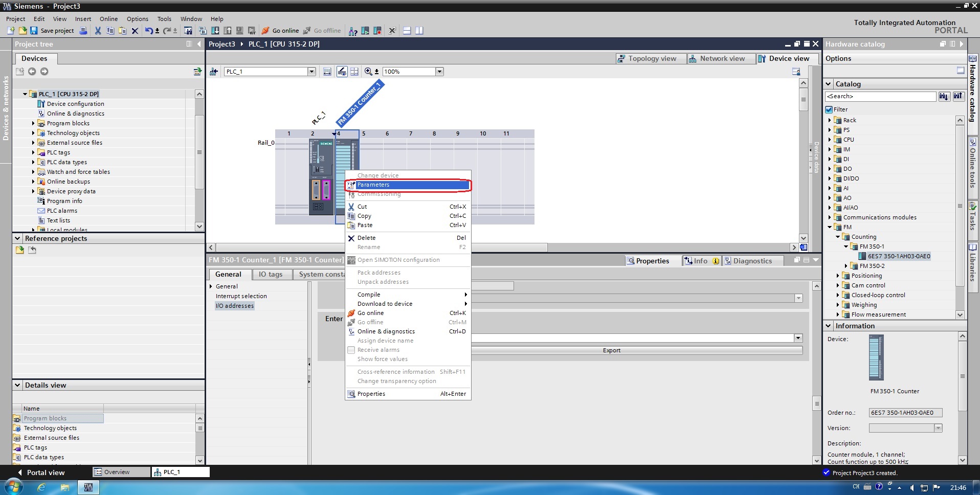Open Windows Explorer from the taskbar
Screen dimensions: 980x495
click(65, 487)
